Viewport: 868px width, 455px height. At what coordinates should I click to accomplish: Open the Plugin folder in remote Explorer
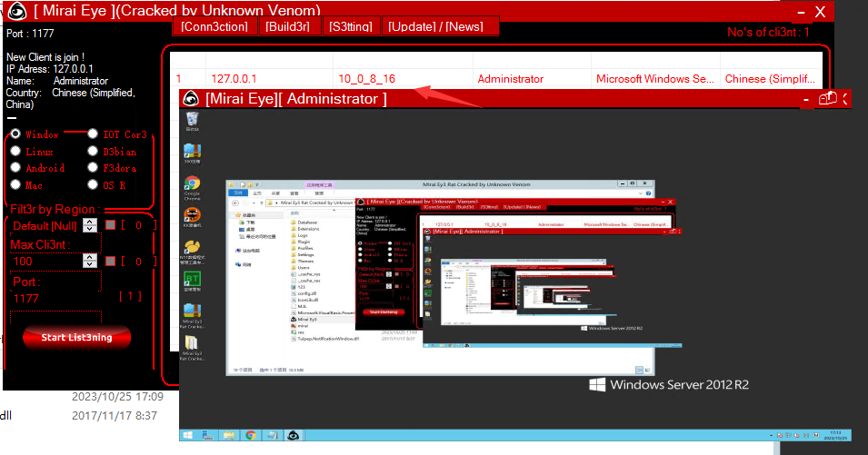coord(301,242)
